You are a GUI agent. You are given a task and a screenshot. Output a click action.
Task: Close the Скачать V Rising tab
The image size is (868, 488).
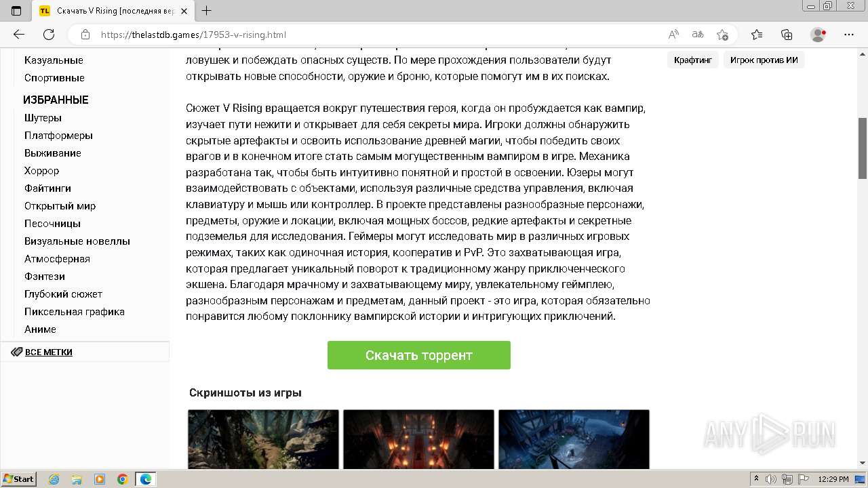184,11
